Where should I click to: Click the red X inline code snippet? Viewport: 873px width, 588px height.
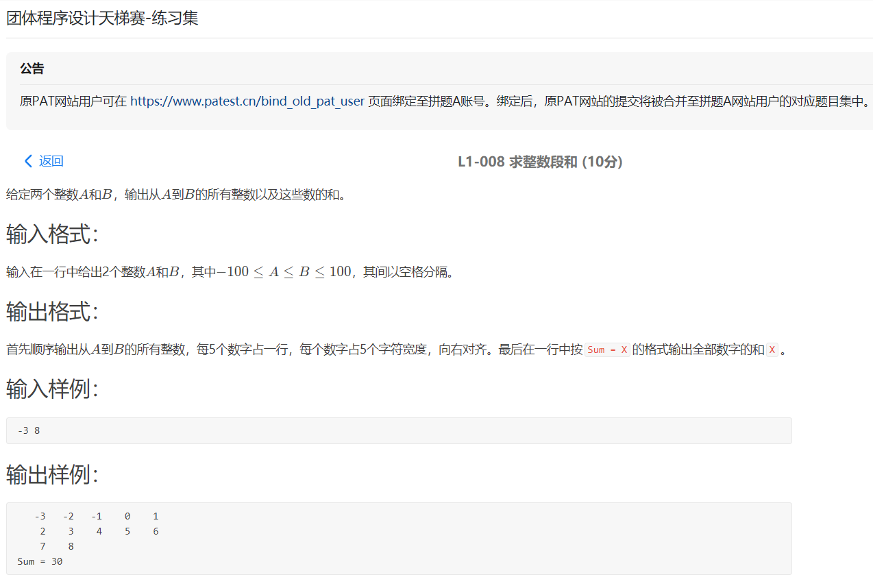pos(773,349)
